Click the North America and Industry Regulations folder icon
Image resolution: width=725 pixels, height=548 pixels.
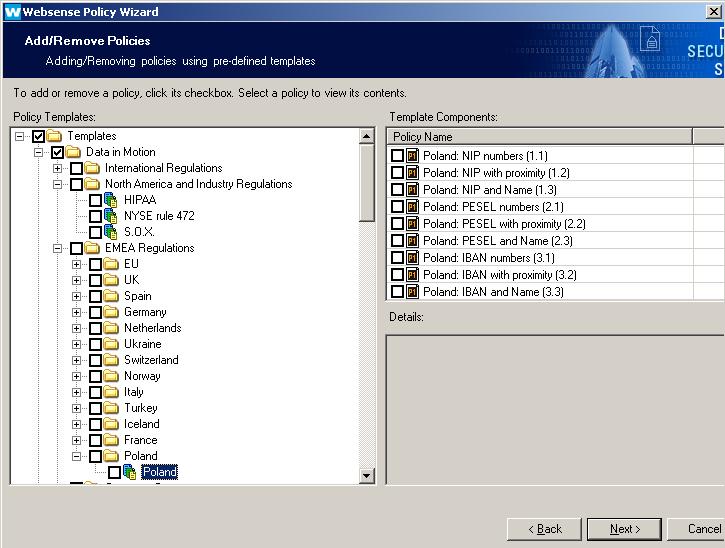click(x=92, y=184)
